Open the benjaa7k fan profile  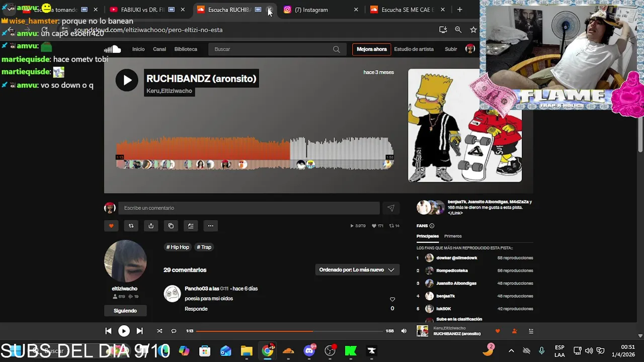[446, 296]
